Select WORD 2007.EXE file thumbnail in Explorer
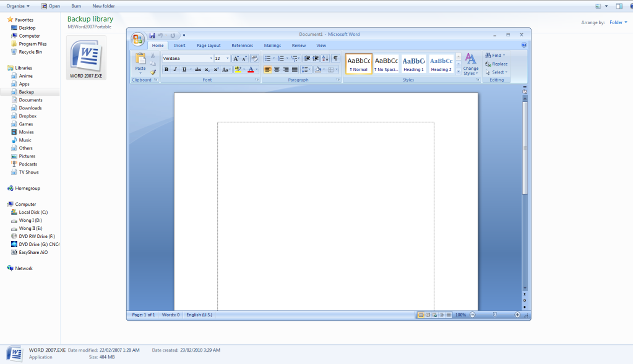This screenshot has height=364, width=633. (86, 57)
